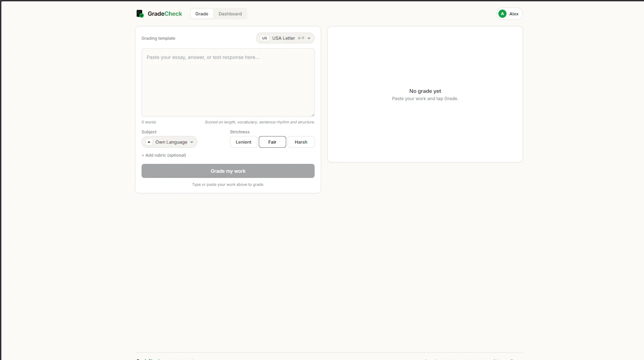Expand the Add rubric (optional) section
644x360 pixels.
(x=164, y=155)
